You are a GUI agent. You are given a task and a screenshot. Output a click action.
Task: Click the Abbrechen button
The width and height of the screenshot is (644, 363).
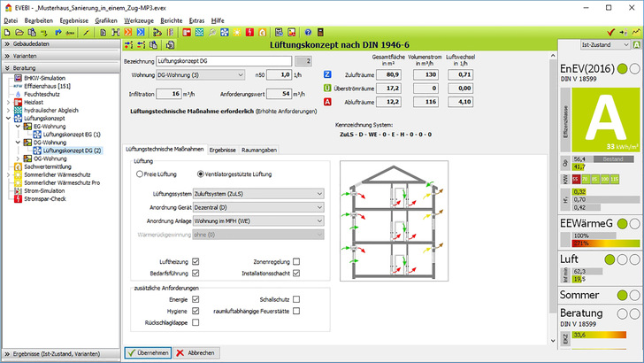(195, 352)
